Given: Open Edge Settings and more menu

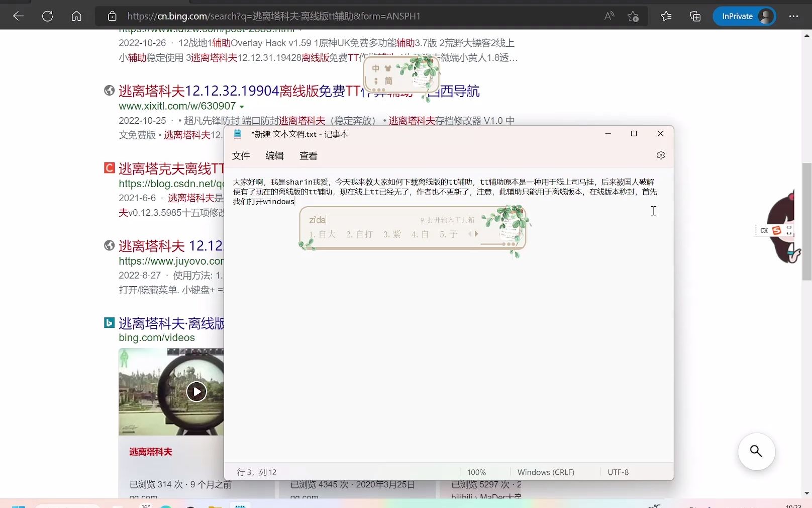Looking at the screenshot, I should click(794, 16).
